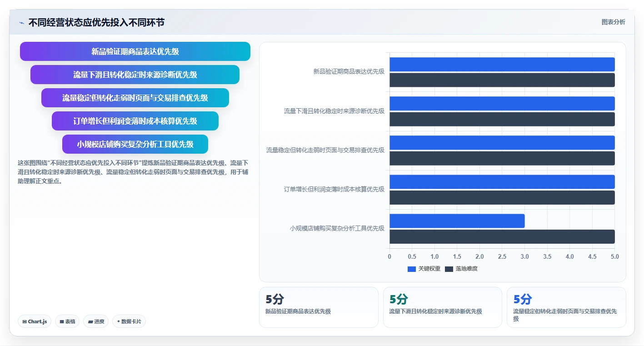
Task: Toggle the 落地难度 legend swatch
Action: tap(449, 269)
